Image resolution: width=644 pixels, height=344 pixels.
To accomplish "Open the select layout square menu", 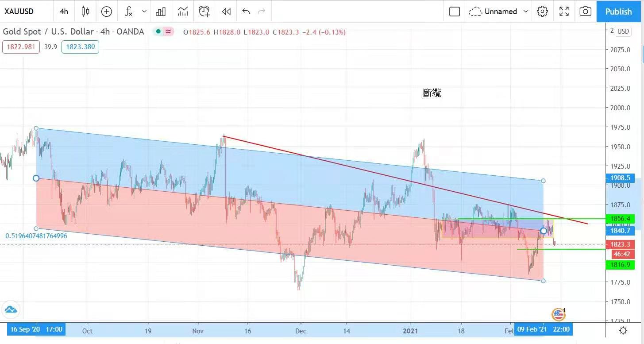I will (x=455, y=12).
